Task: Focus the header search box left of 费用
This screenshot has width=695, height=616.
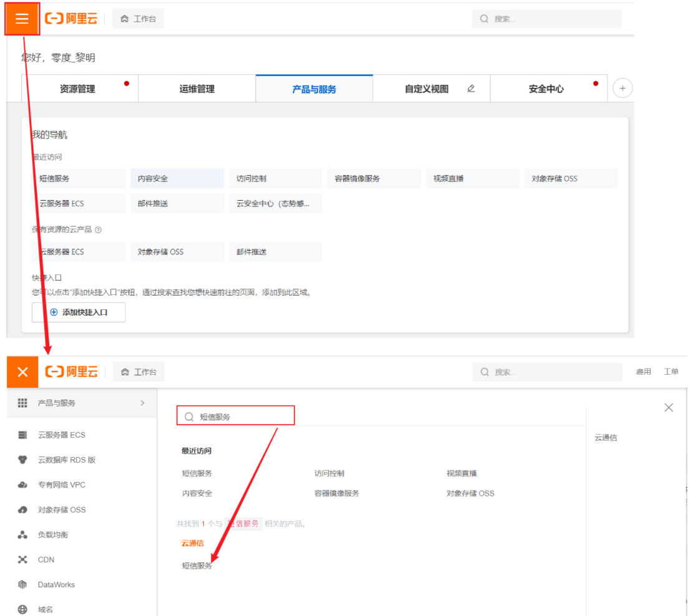Action: [547, 372]
